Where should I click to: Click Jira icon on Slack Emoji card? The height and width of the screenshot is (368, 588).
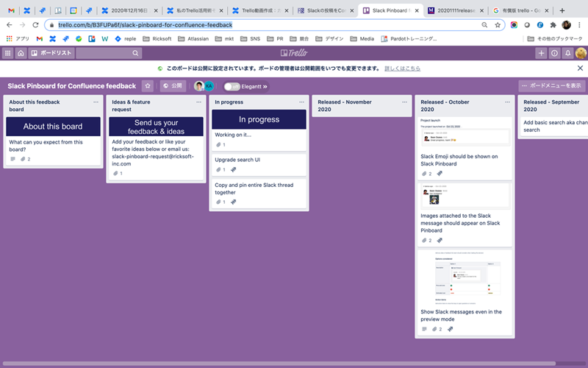tap(440, 174)
